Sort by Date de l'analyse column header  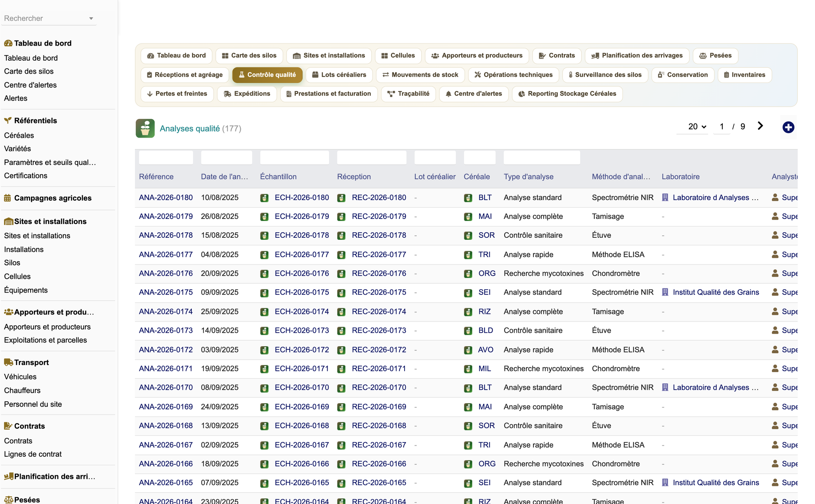pos(224,177)
